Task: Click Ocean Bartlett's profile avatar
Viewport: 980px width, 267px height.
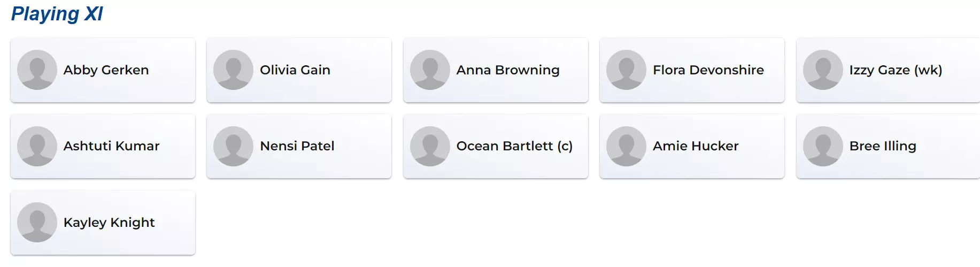Action: point(430,146)
